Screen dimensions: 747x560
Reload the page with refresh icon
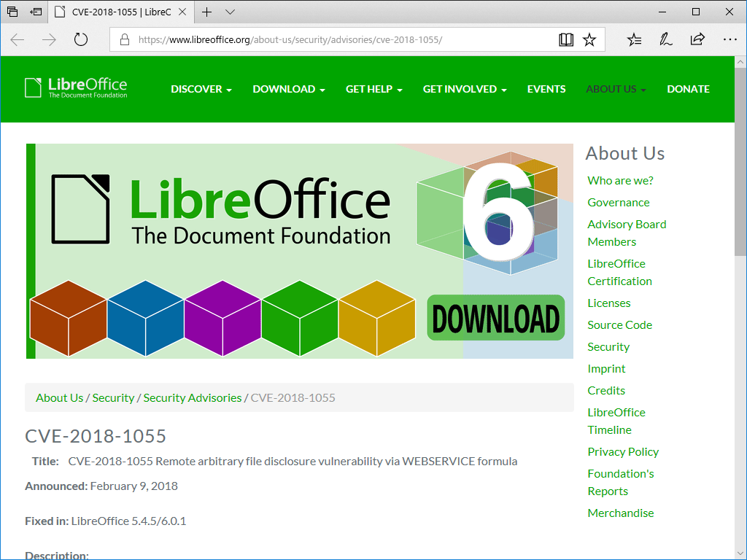[81, 39]
